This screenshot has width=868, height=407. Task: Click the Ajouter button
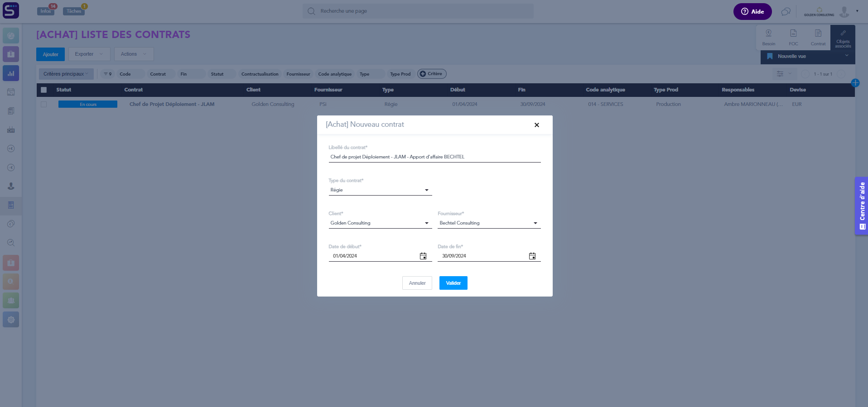[x=51, y=54]
